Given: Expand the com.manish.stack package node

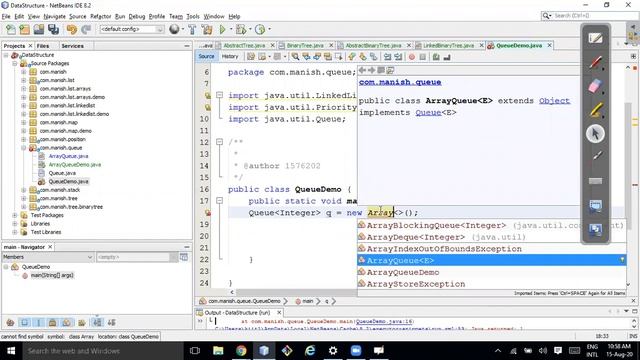Looking at the screenshot, I should (x=24, y=190).
